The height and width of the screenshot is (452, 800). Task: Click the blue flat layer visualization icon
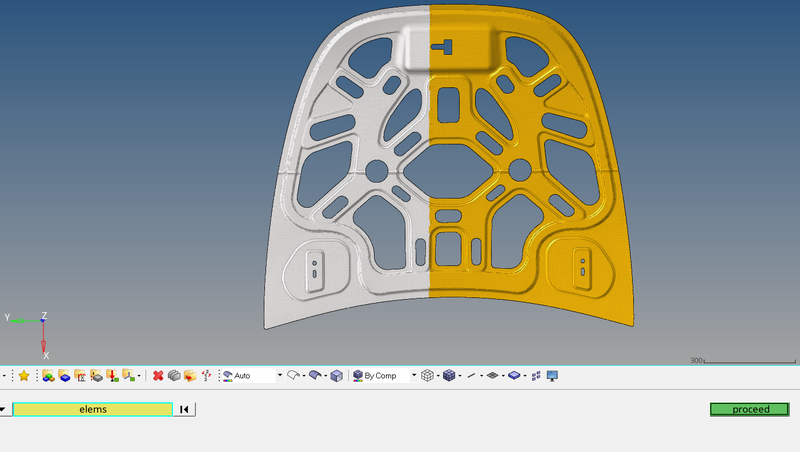[x=514, y=376]
